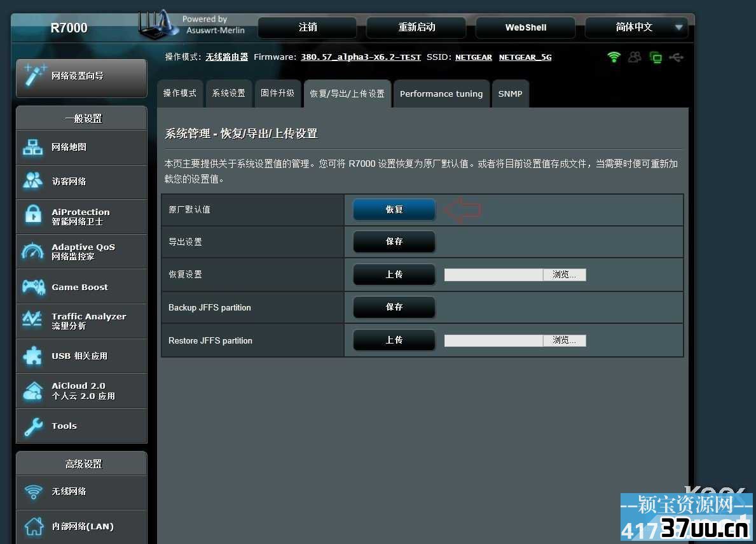This screenshot has width=756, height=544.
Task: Click the Restore JFFS partition file path field
Action: 493,340
